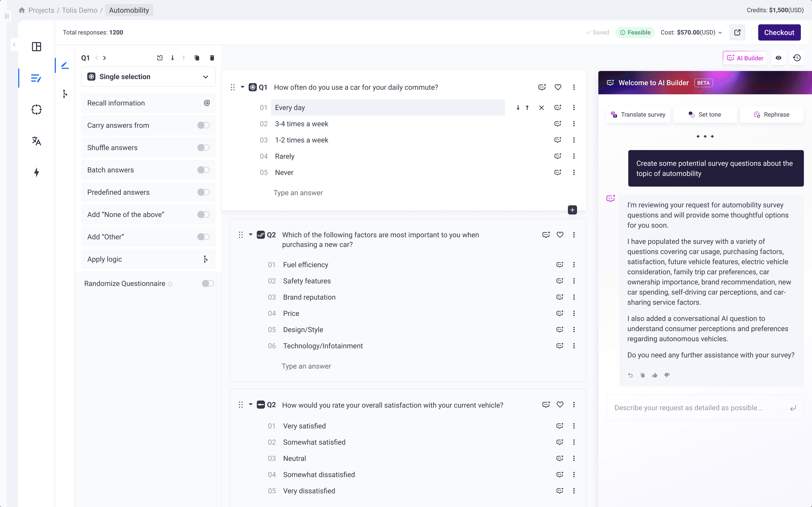Expand the Cost currency dropdown
This screenshot has height=507, width=812.
click(720, 32)
